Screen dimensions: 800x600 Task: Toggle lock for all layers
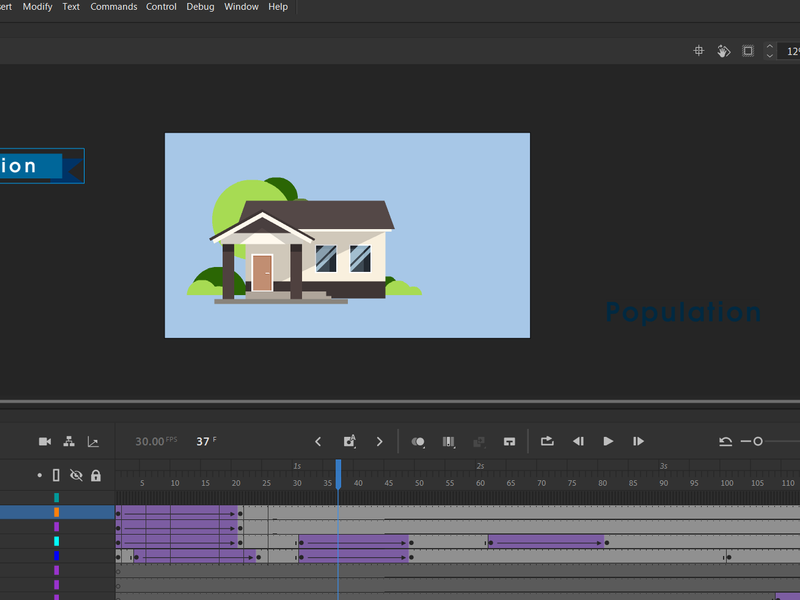[96, 476]
